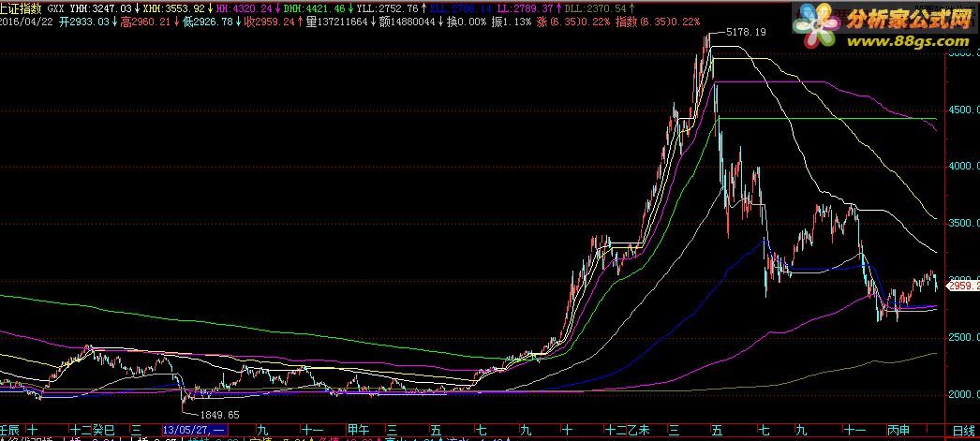The width and height of the screenshot is (980, 441).
Task: Click the peak price label 5178.19
Action: (x=745, y=32)
